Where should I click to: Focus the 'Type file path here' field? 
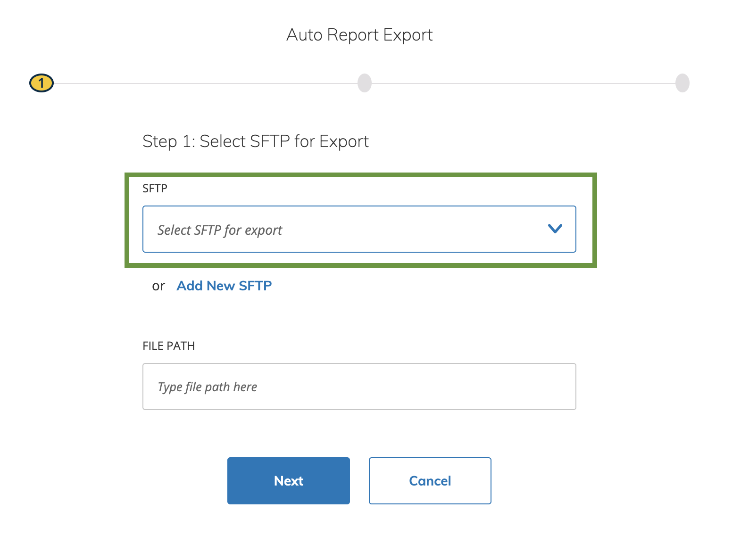coord(359,387)
